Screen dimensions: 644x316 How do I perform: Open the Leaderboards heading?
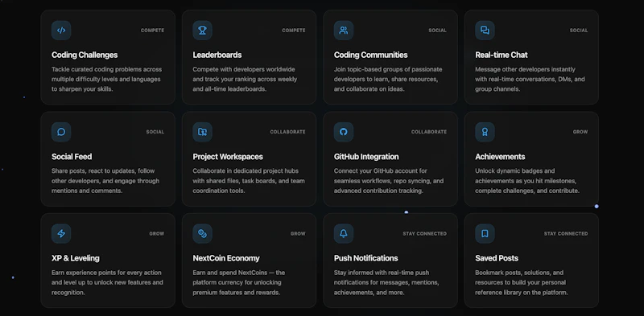pos(217,55)
